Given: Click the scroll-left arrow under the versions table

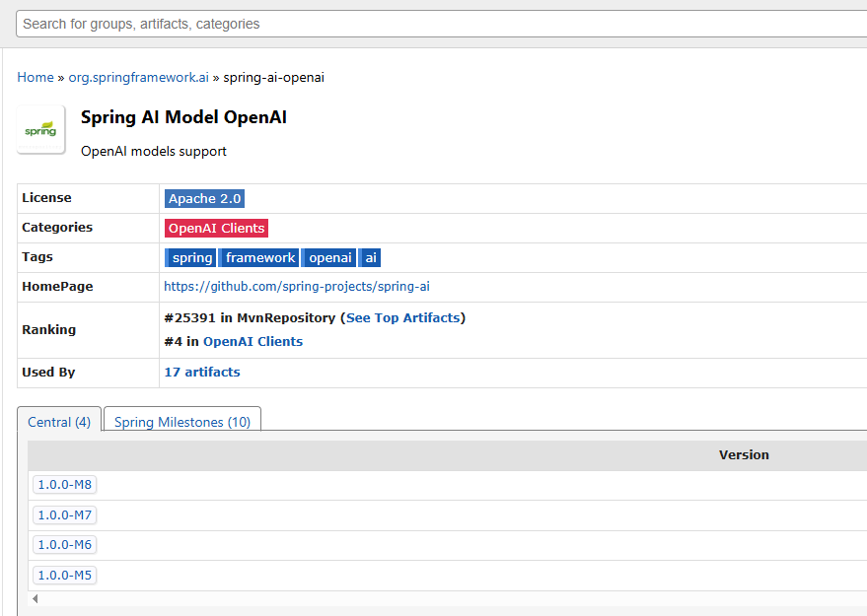Looking at the screenshot, I should click(x=36, y=598).
